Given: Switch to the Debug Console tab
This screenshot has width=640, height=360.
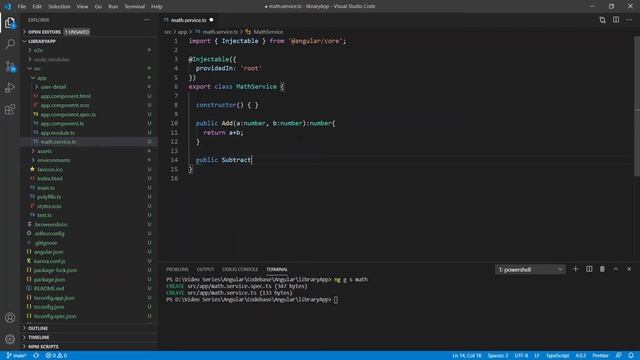Looking at the screenshot, I should (x=240, y=269).
